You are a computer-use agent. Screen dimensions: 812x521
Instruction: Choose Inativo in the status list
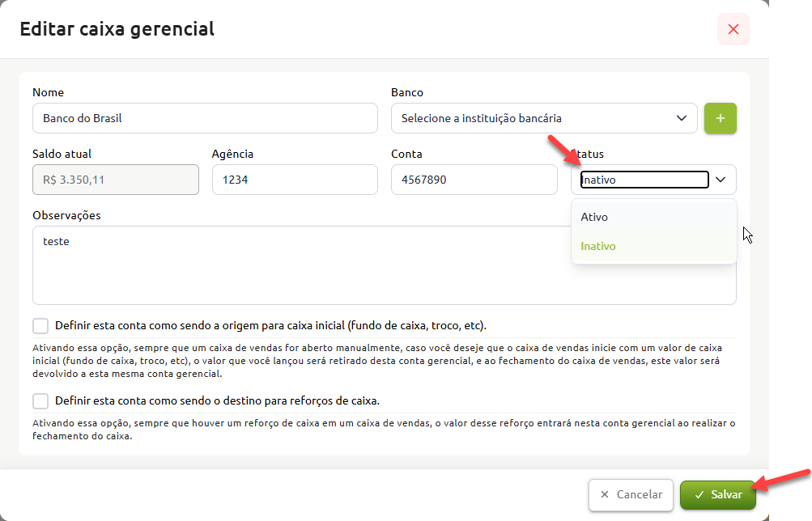[653, 246]
